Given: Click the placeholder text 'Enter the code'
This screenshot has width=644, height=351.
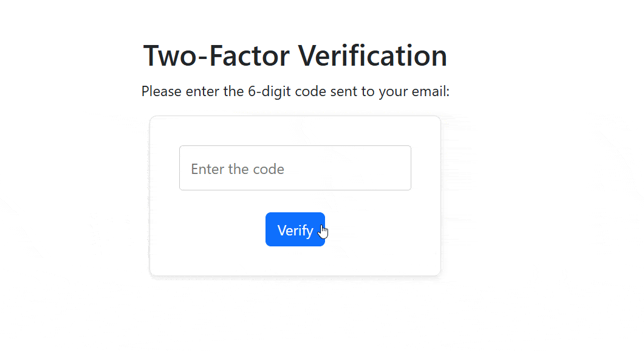Looking at the screenshot, I should pos(237,169).
